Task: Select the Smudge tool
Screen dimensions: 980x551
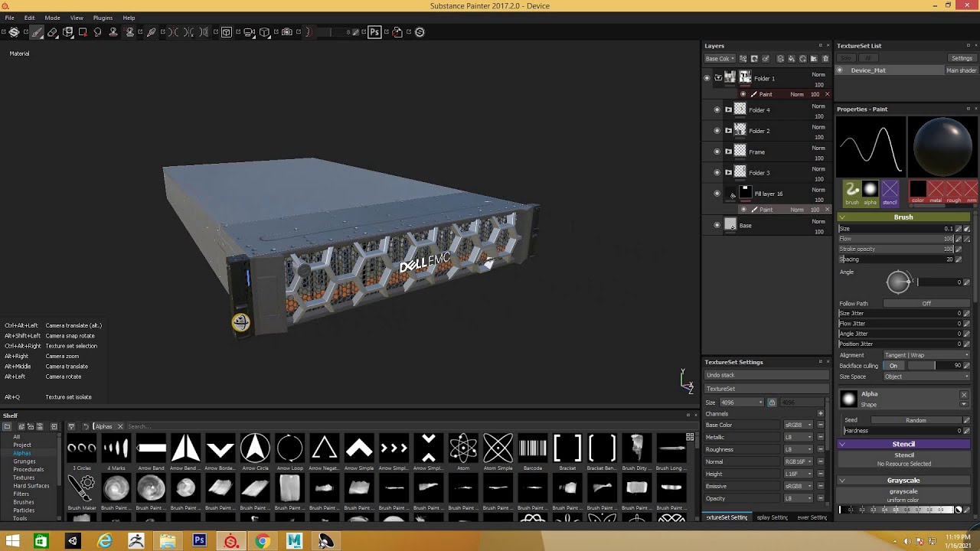Action: coord(97,32)
